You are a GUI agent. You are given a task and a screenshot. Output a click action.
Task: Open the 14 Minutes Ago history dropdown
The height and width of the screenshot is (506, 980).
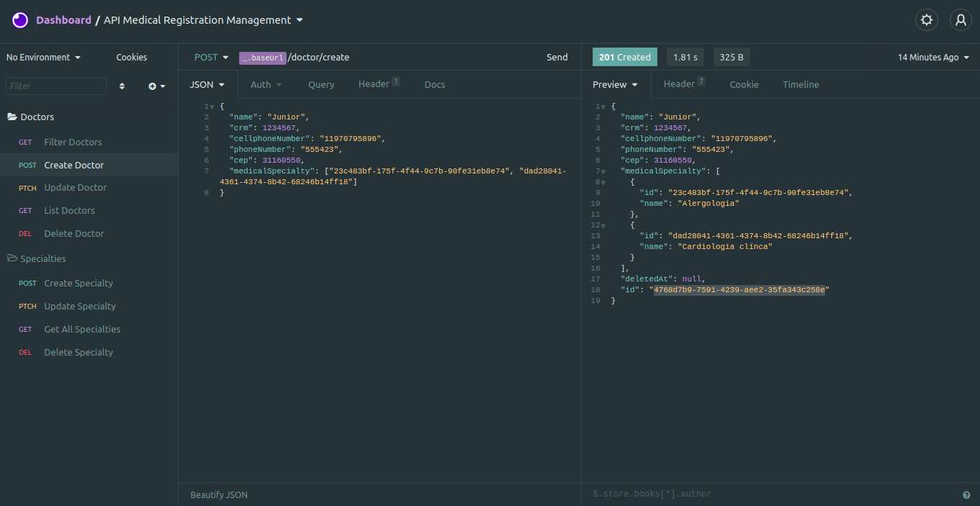933,58
